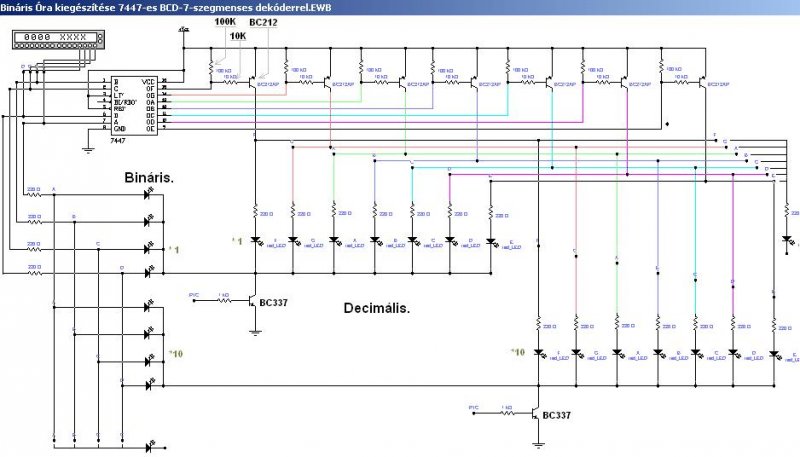The width and height of the screenshot is (800, 457).
Task: Click the BC212 annotation label
Action: [263, 22]
